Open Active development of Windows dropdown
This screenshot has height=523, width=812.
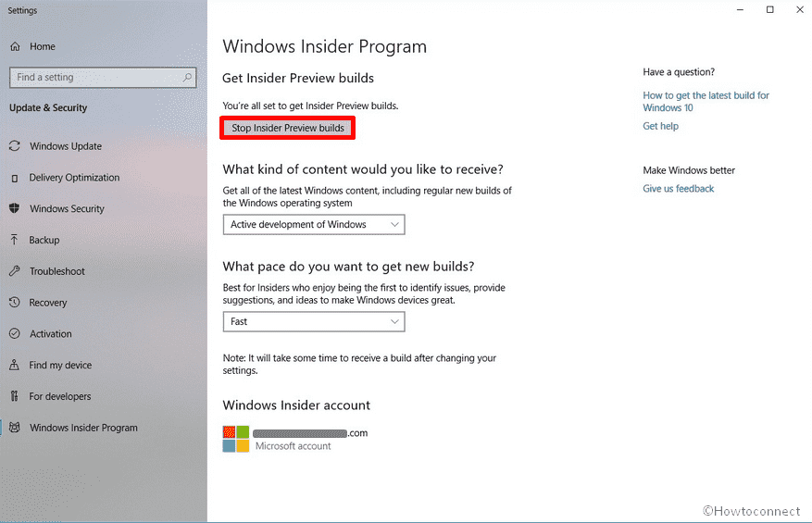314,224
